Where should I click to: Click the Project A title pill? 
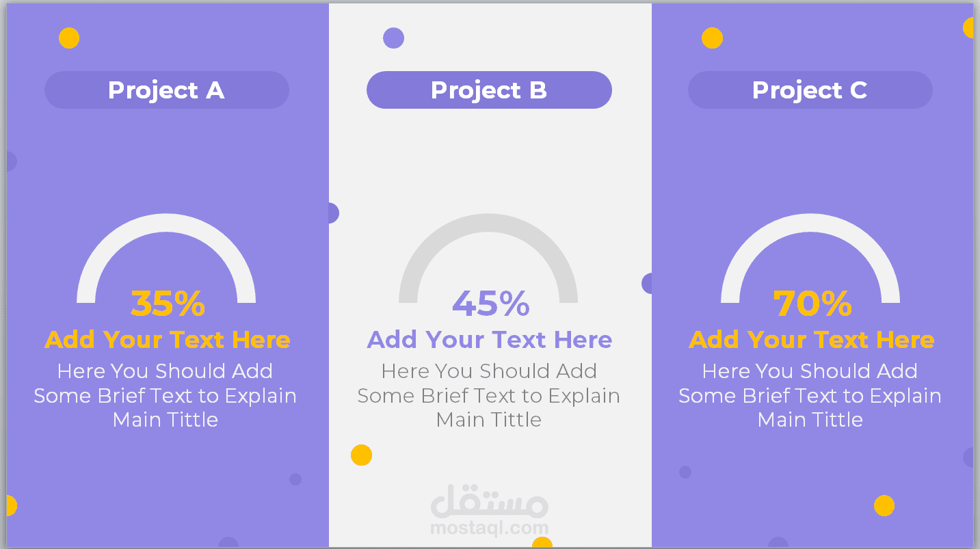166,90
